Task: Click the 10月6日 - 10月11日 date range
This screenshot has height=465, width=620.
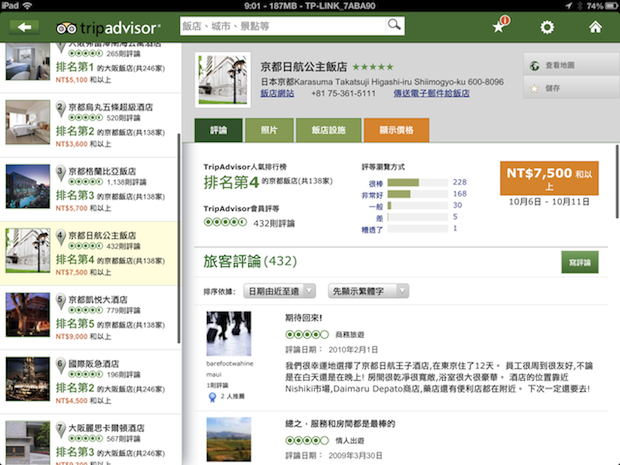Action: click(x=549, y=202)
